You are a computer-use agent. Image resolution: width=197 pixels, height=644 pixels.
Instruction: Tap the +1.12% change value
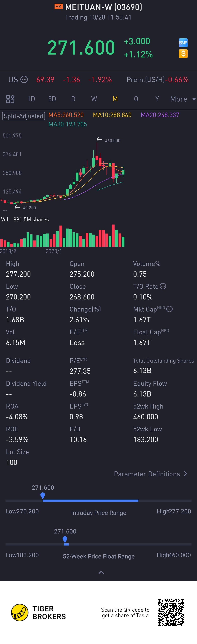[x=138, y=54]
